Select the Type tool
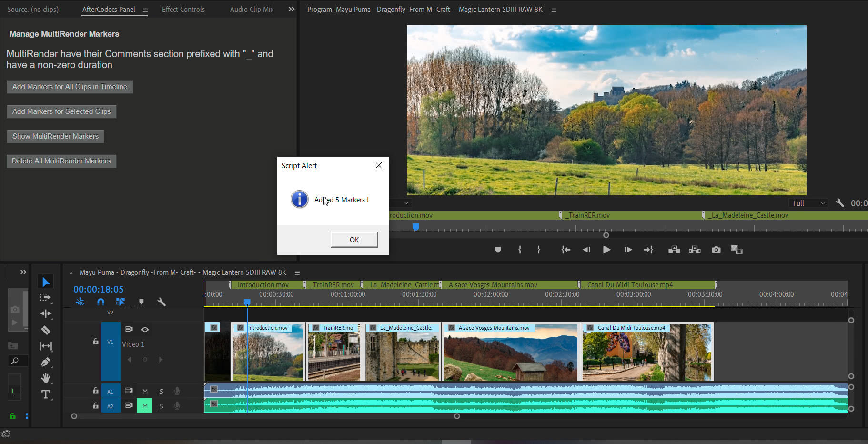Image resolution: width=868 pixels, height=444 pixels. coord(46,394)
